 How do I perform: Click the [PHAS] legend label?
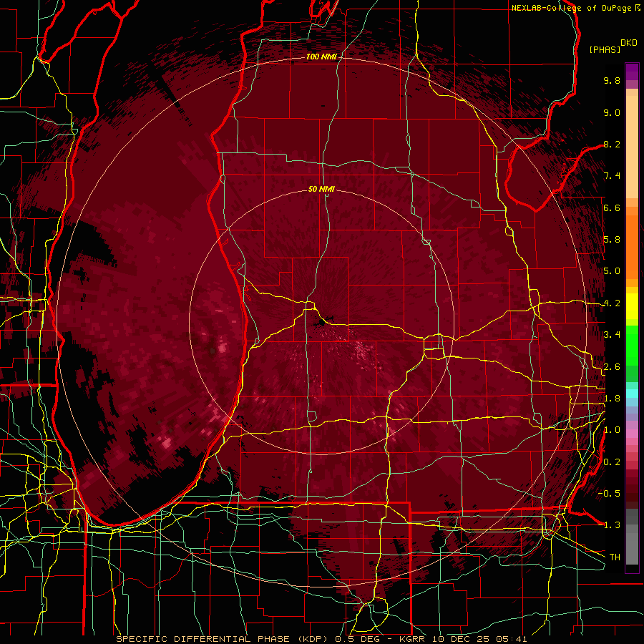point(605,49)
